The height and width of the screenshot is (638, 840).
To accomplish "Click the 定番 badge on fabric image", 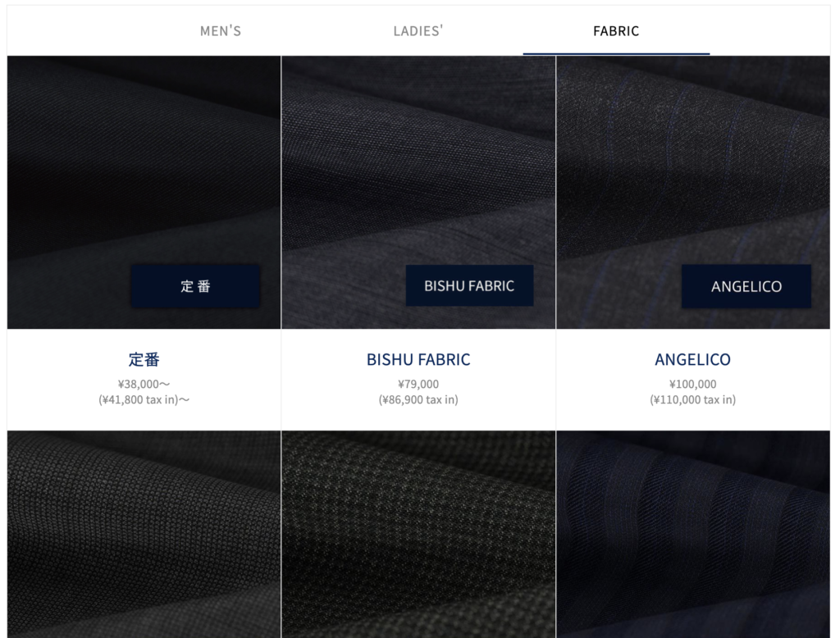I will pos(195,286).
